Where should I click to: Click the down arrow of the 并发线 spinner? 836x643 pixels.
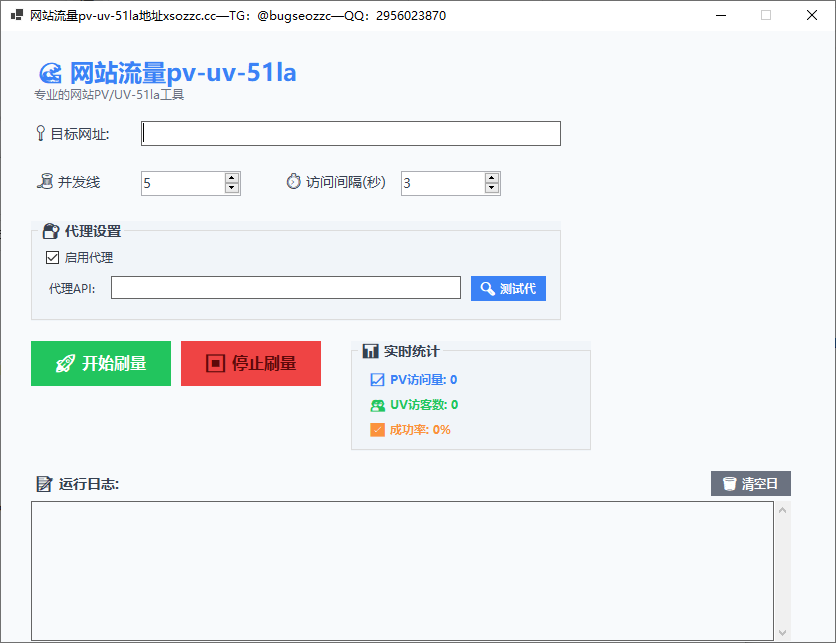coord(231,188)
